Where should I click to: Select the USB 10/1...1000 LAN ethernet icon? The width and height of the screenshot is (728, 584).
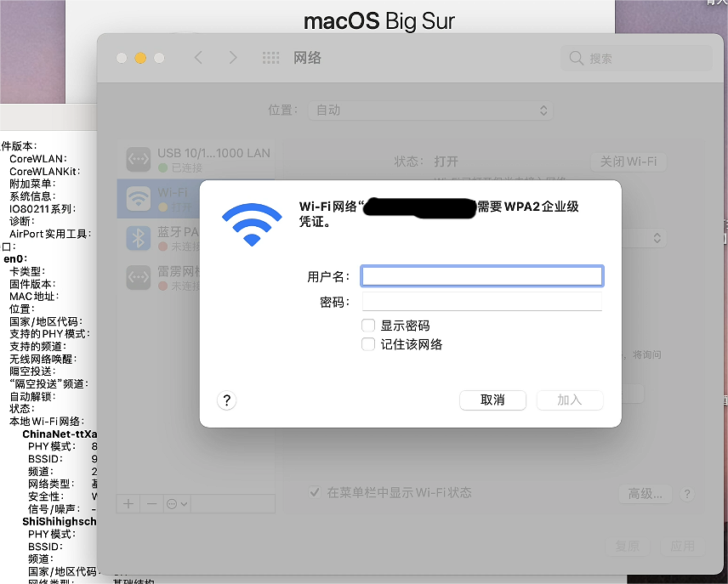[139, 159]
